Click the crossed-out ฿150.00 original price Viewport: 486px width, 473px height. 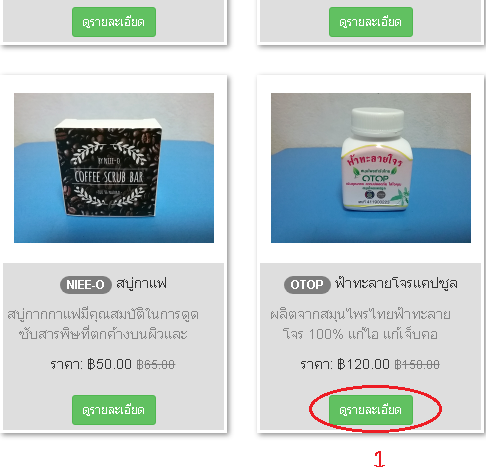coord(417,364)
